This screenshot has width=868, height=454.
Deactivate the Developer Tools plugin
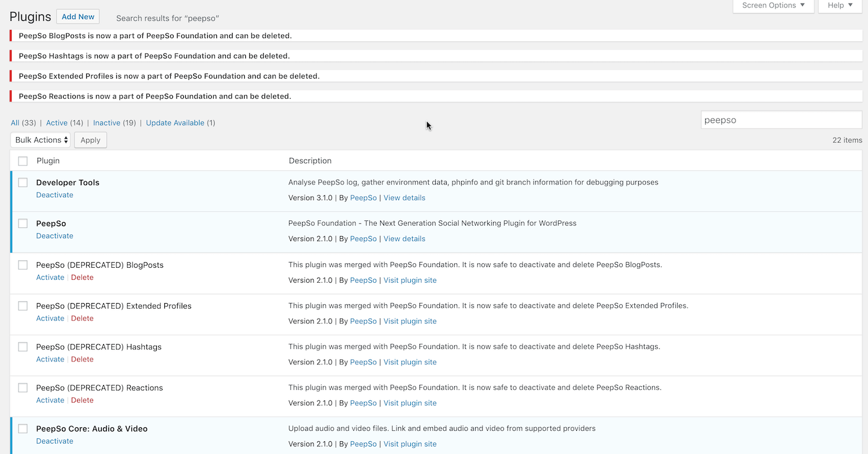tap(54, 195)
